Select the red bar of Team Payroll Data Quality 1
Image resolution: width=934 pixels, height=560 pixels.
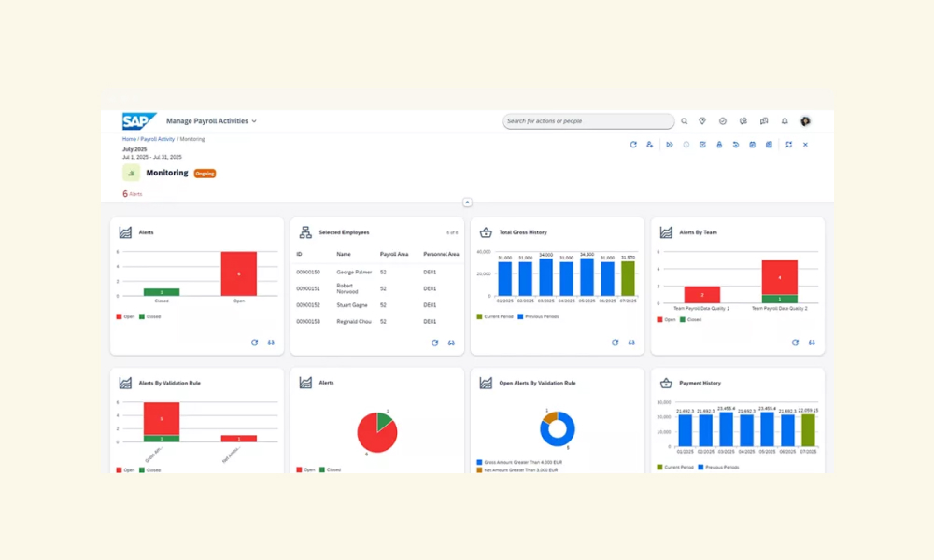pos(702,295)
